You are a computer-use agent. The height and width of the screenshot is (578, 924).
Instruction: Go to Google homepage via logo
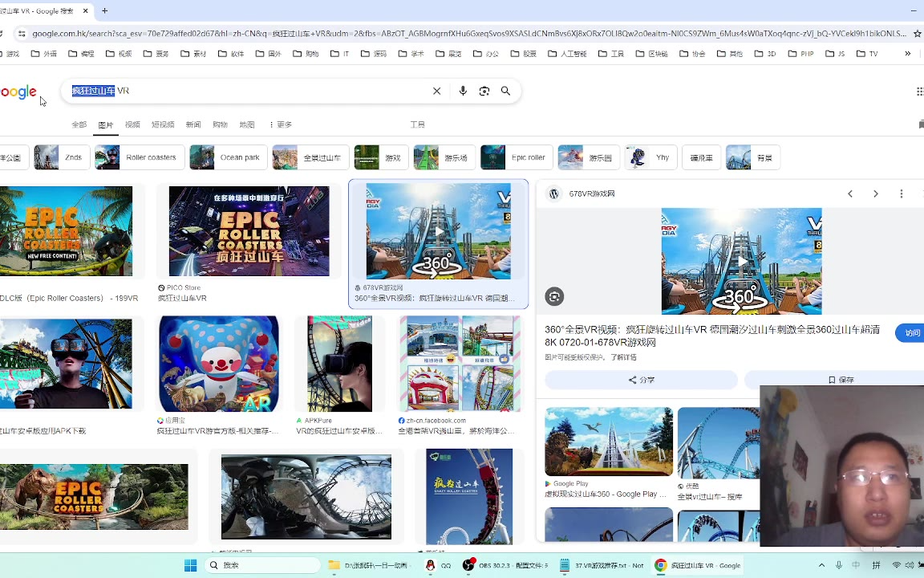pyautogui.click(x=18, y=92)
